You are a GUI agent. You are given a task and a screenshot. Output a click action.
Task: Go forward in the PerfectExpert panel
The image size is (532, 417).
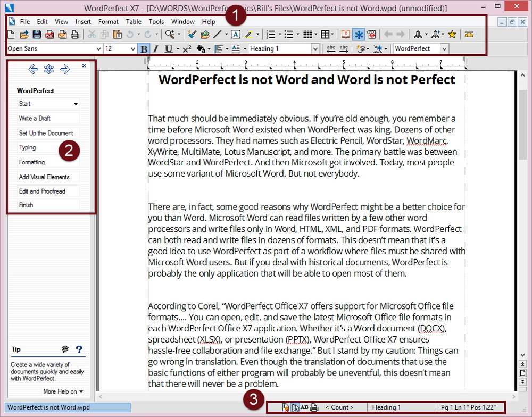pyautogui.click(x=65, y=69)
